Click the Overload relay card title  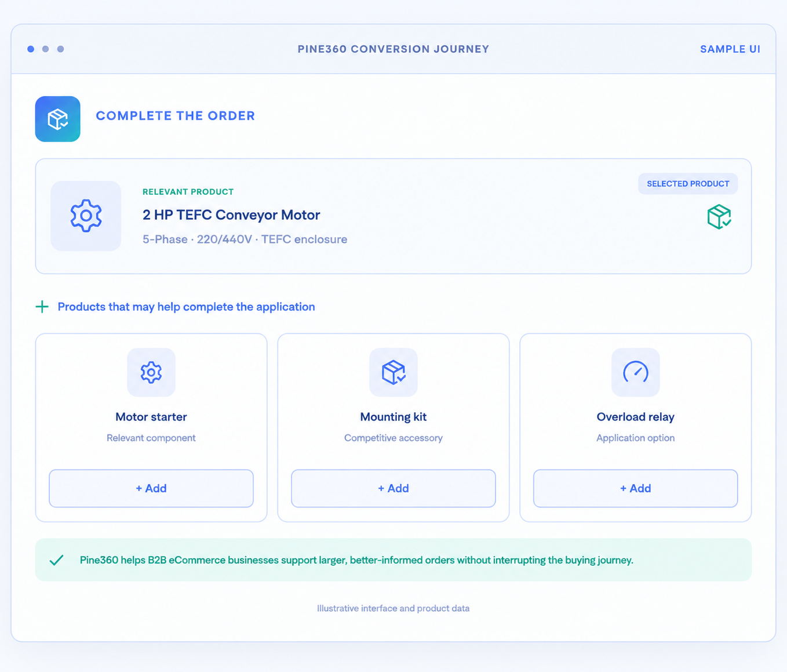point(636,417)
